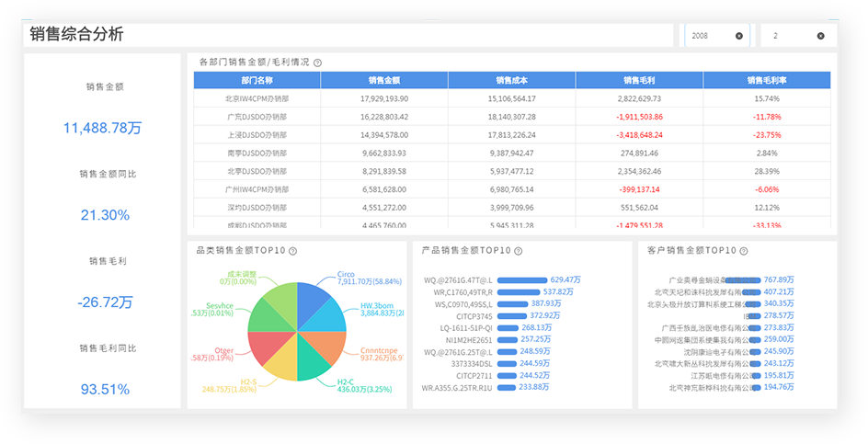Click margin rate cell 28.39%

coord(767,172)
